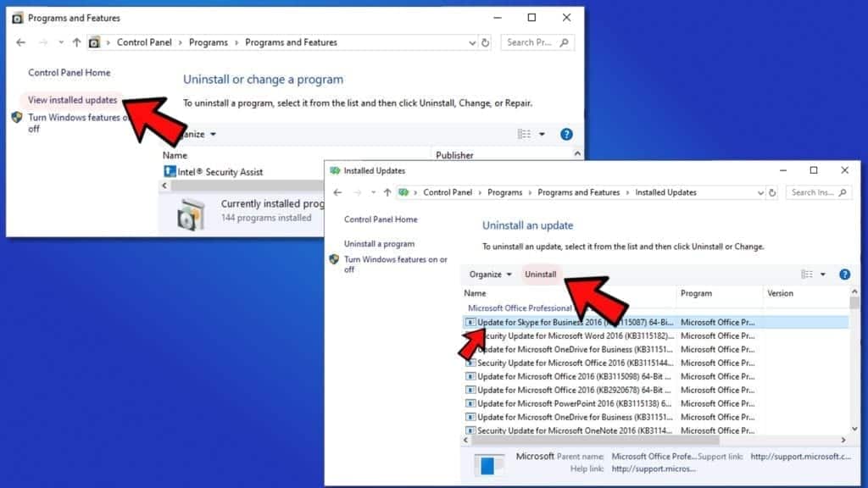This screenshot has width=868, height=488.
Task: Open Programs breadcrumb in Programs and Features window
Action: 209,42
